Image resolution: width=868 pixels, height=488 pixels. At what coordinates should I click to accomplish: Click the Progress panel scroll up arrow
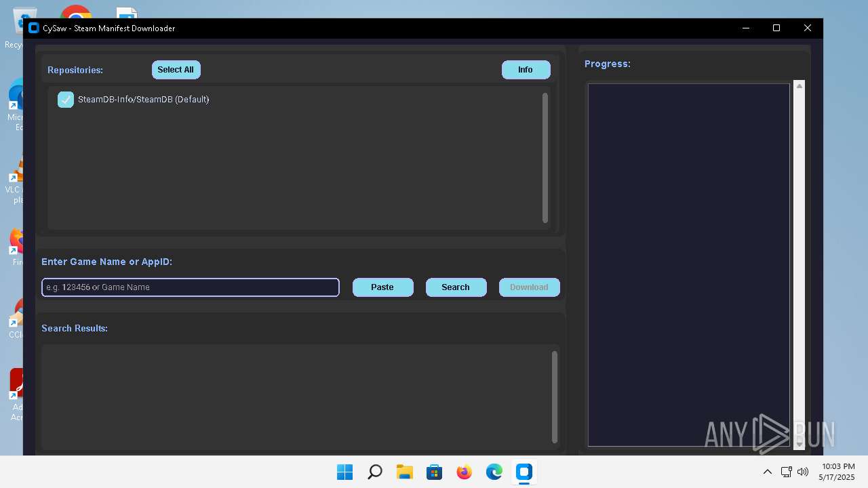click(x=800, y=85)
